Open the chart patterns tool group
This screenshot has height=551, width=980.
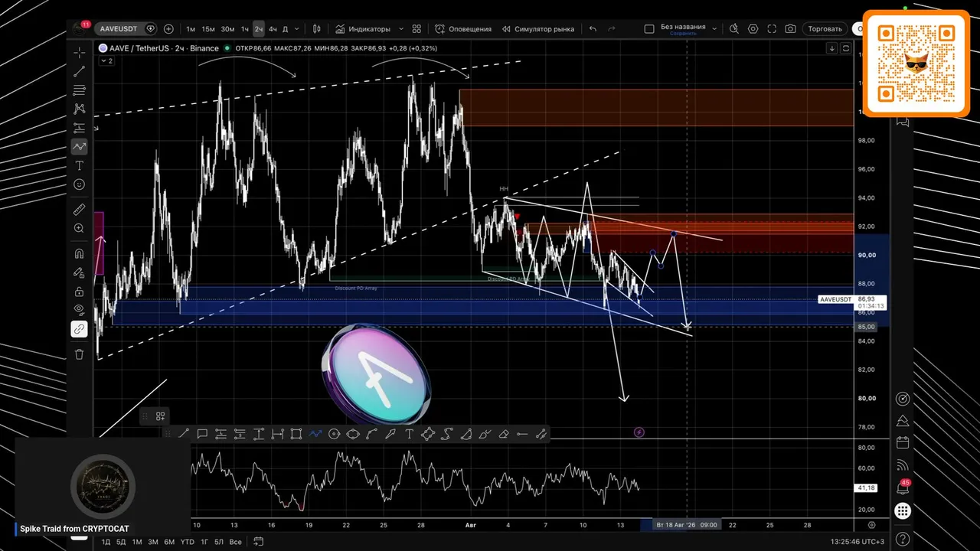point(80,109)
